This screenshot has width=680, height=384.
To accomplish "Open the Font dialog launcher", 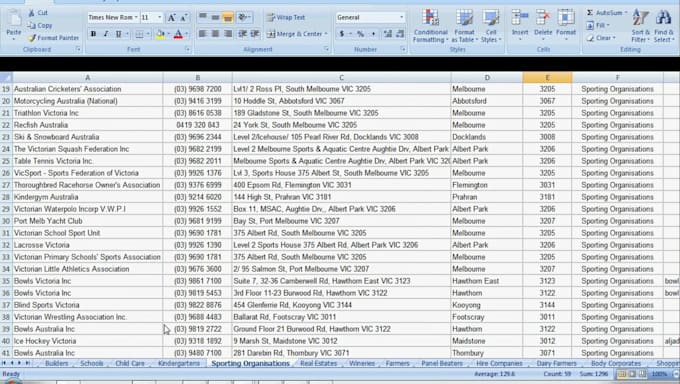I will click(188, 49).
